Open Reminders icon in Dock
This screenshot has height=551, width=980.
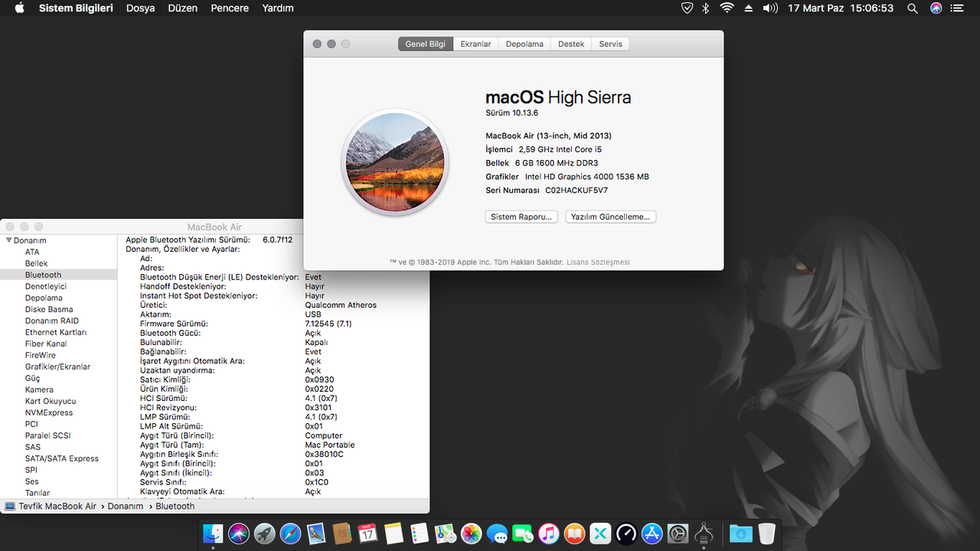[x=420, y=533]
